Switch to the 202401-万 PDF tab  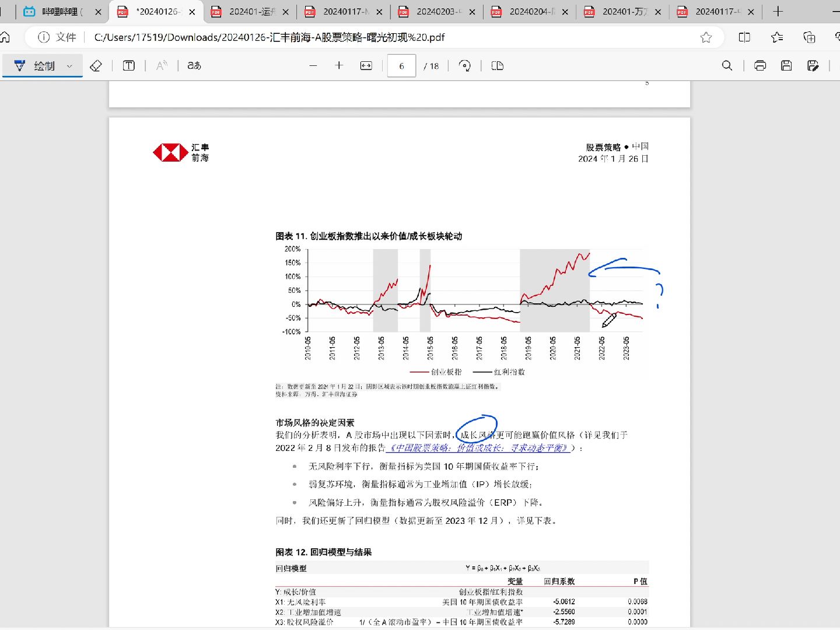pyautogui.click(x=624, y=12)
